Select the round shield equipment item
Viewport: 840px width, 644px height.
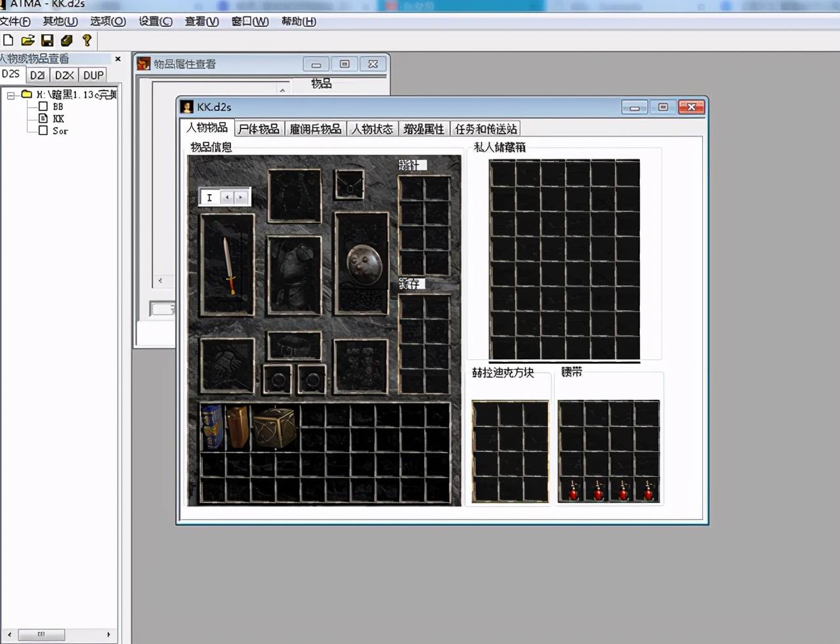coord(364,264)
